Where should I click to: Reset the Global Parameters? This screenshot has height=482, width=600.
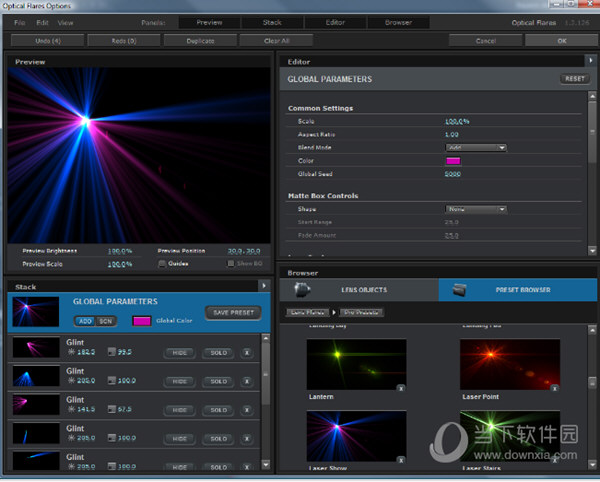(x=575, y=79)
